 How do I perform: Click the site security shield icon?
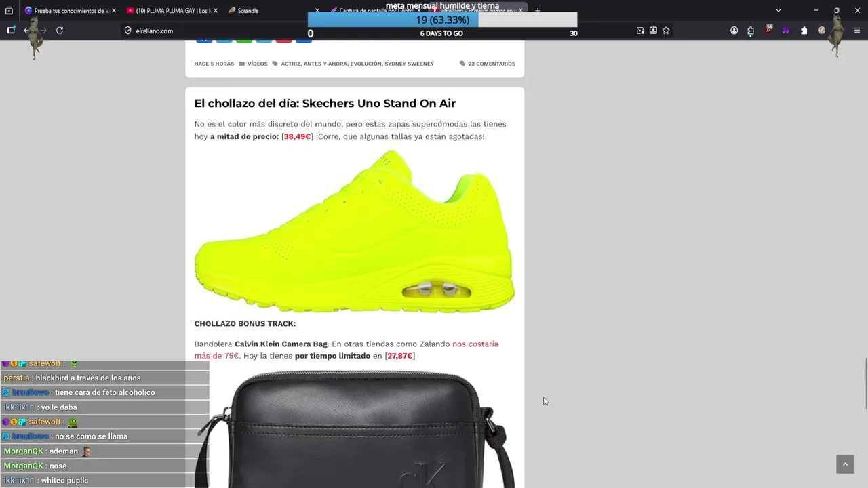[x=127, y=30]
